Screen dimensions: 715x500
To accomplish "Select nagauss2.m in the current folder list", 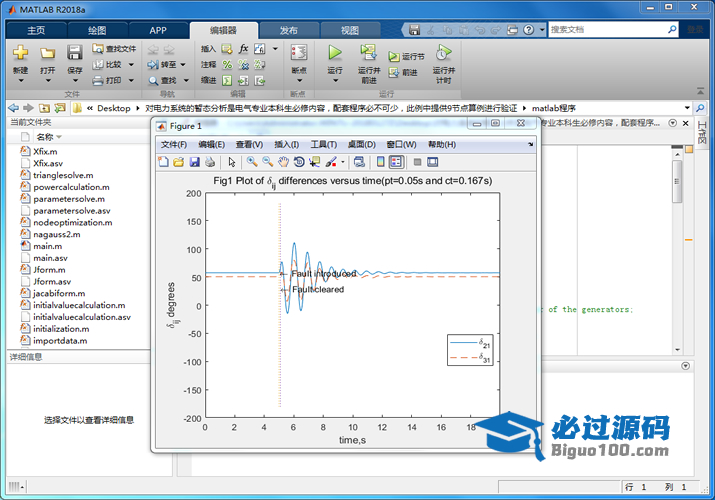I will (x=57, y=234).
